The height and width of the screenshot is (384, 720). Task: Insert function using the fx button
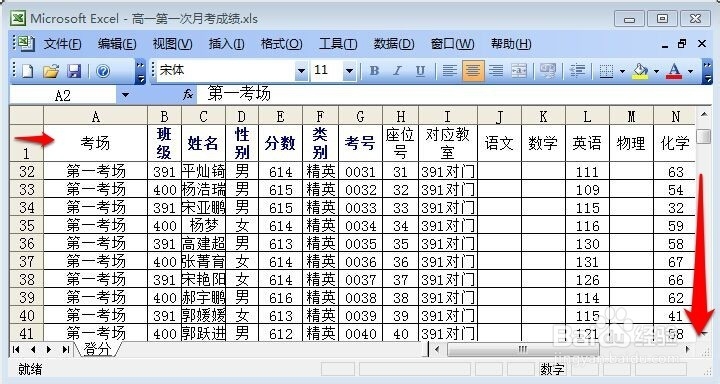[x=188, y=95]
